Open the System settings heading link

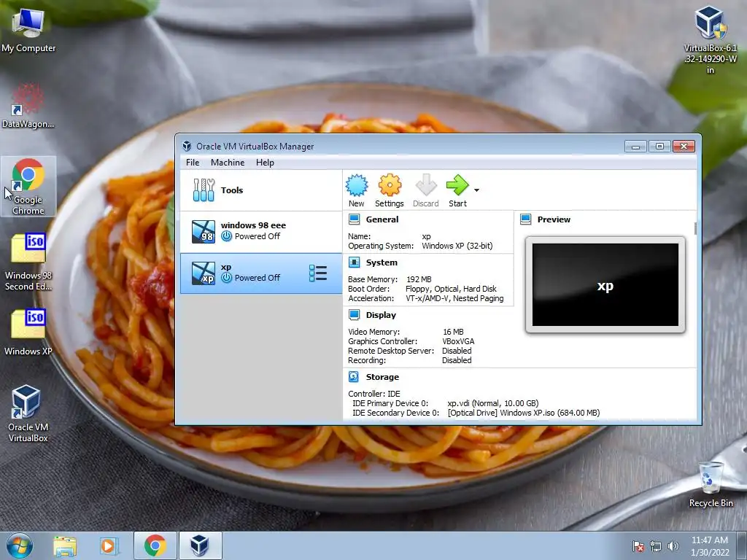[382, 262]
